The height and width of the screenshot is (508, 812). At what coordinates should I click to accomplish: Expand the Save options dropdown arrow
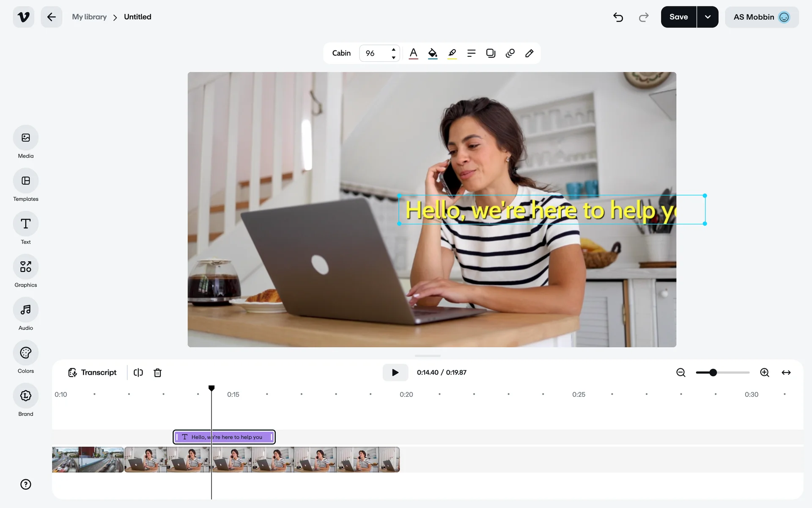(708, 17)
